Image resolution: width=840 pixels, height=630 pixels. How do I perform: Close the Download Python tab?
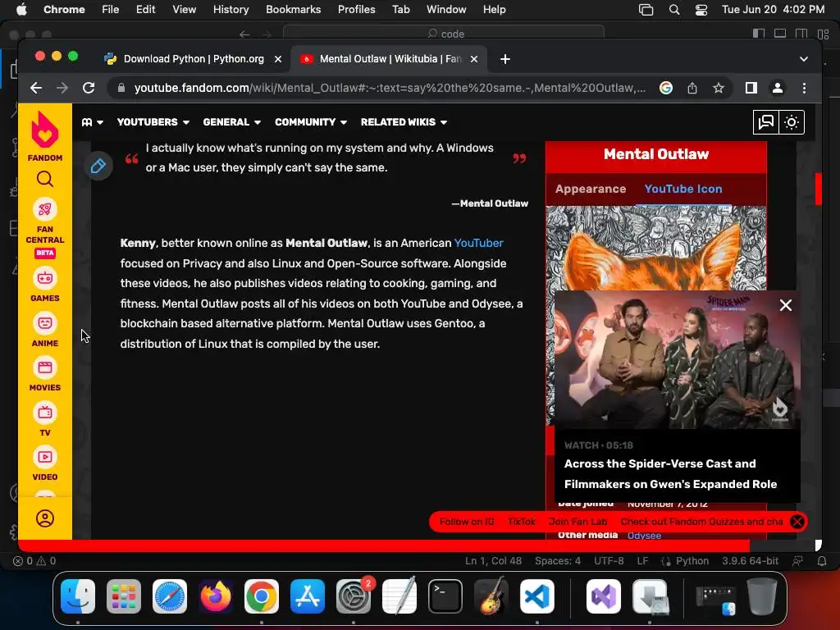(x=278, y=59)
